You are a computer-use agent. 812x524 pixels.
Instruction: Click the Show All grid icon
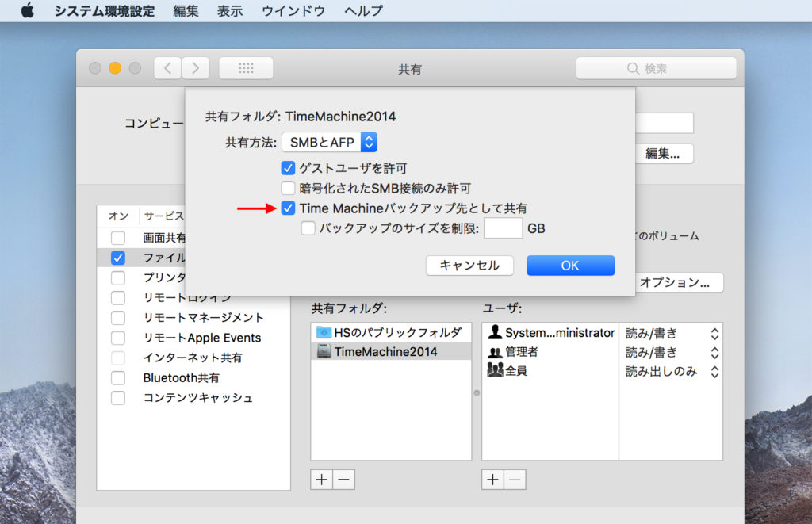coord(246,67)
